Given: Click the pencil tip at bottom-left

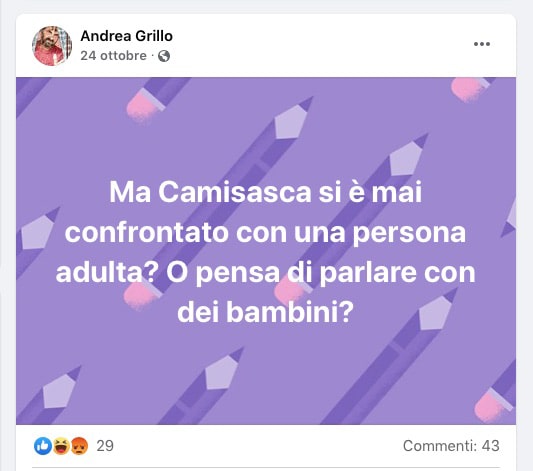Looking at the screenshot, I should pos(61,388).
